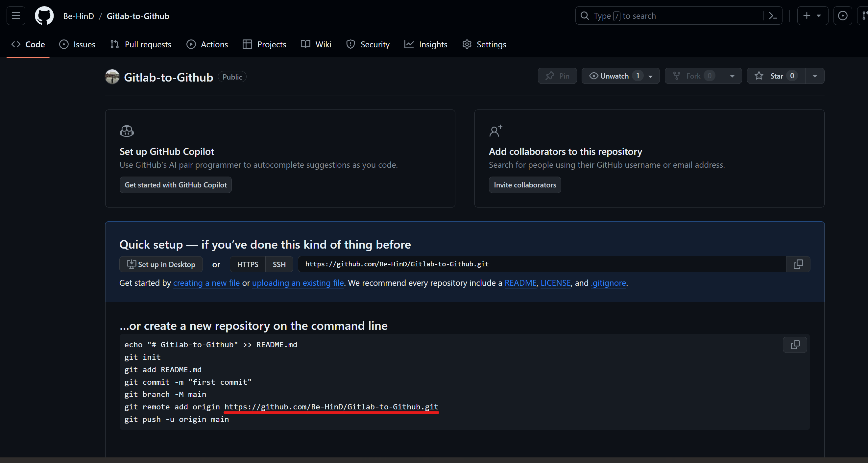Screen dimensions: 868x463
Task: Expand the Fork options dropdown arrow
Action: coord(732,76)
